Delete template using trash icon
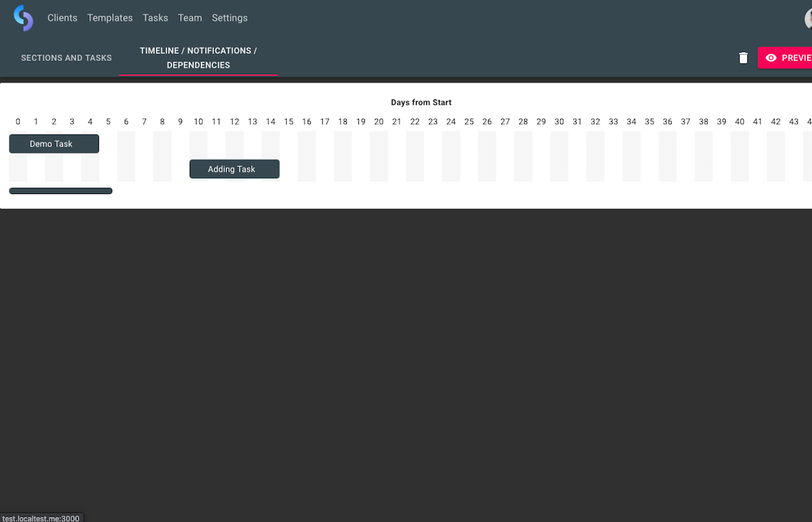This screenshot has width=812, height=522. tap(743, 58)
